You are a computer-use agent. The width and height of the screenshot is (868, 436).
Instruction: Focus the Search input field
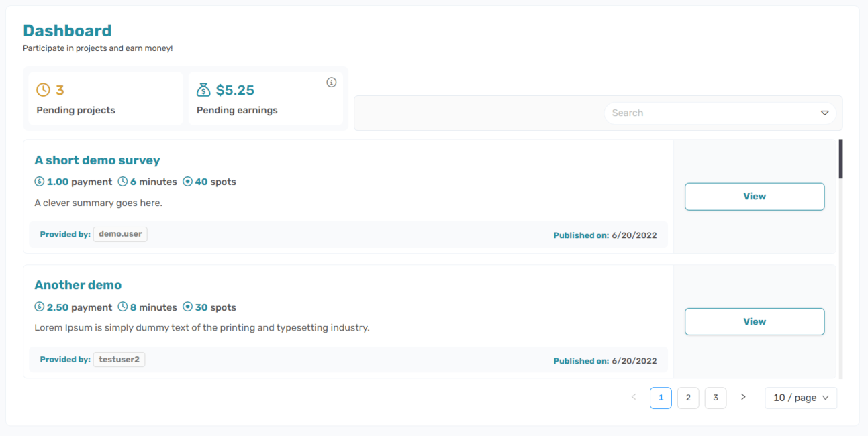[x=712, y=113]
